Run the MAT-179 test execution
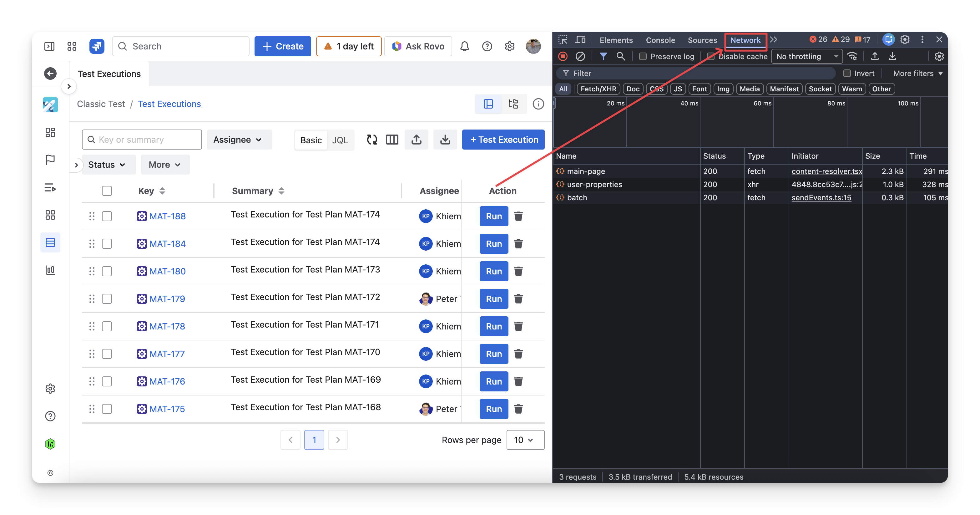 pos(493,299)
